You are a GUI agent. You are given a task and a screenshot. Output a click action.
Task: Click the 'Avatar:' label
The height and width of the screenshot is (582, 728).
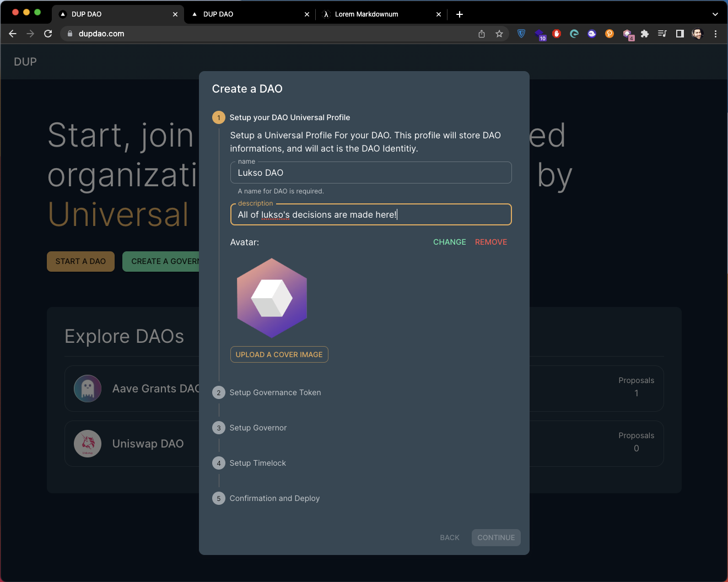pos(245,242)
